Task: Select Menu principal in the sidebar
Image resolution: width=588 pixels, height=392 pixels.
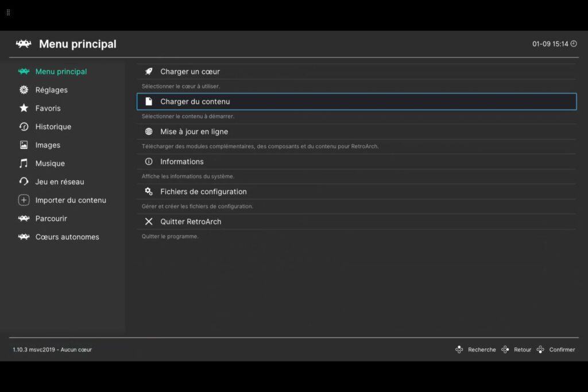Action: (61, 71)
